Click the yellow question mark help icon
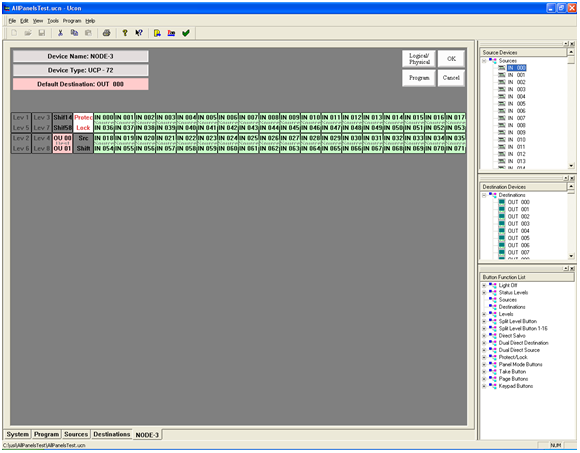580x453 pixels. [x=125, y=33]
